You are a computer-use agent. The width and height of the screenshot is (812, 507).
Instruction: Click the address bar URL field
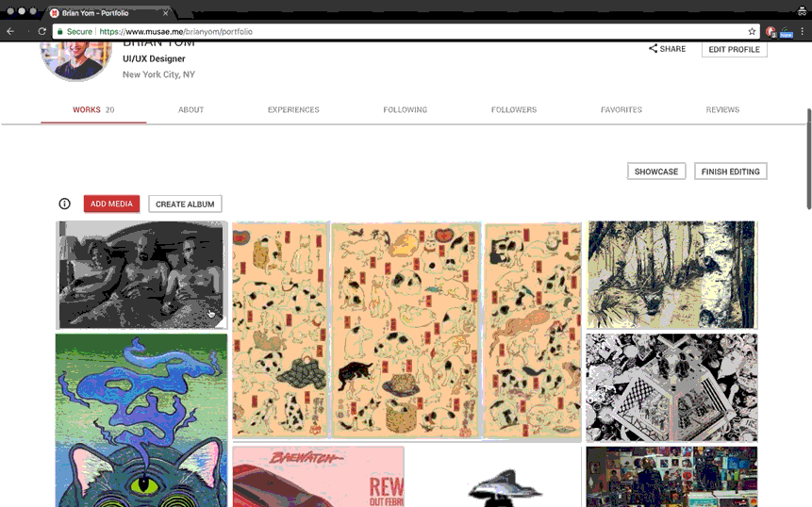[377, 31]
